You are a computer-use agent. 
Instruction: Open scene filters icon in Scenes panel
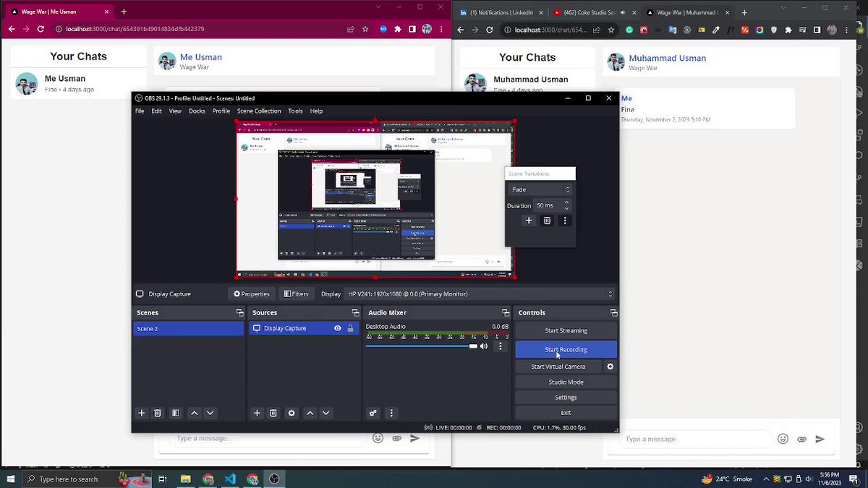point(175,413)
